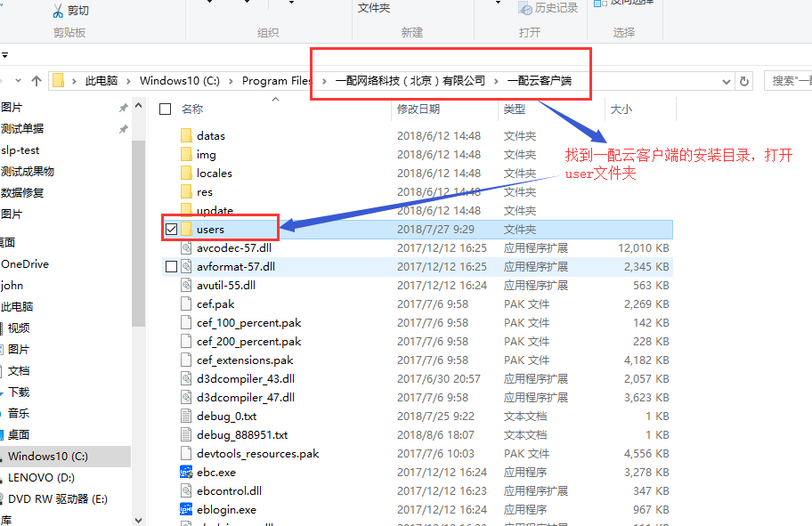This screenshot has height=526, width=812.
Task: Toggle the select-all checkbox in header
Action: pyautogui.click(x=165, y=109)
